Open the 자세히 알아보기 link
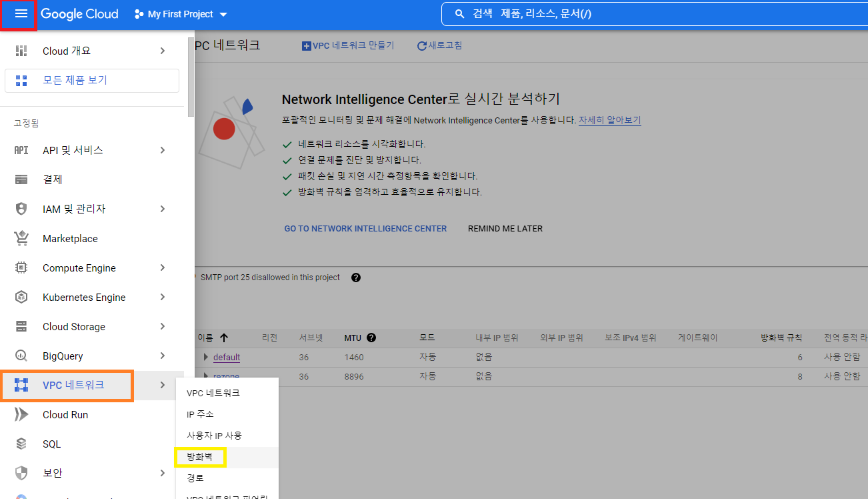The height and width of the screenshot is (499, 868). click(609, 120)
